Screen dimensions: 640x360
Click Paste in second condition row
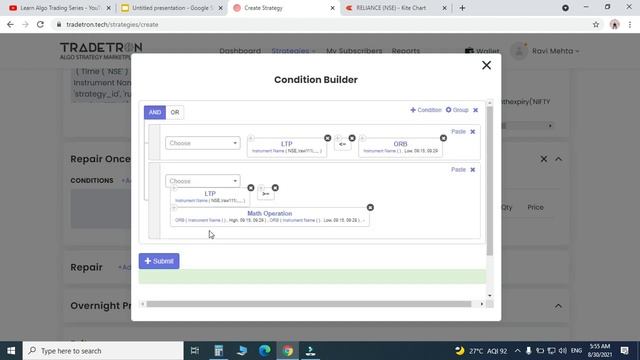click(x=458, y=170)
